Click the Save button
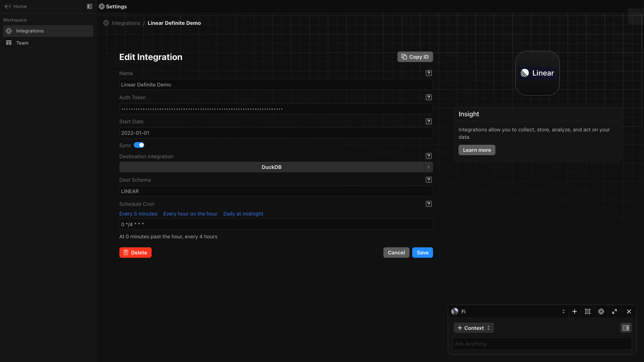The width and height of the screenshot is (644, 362). pyautogui.click(x=422, y=252)
